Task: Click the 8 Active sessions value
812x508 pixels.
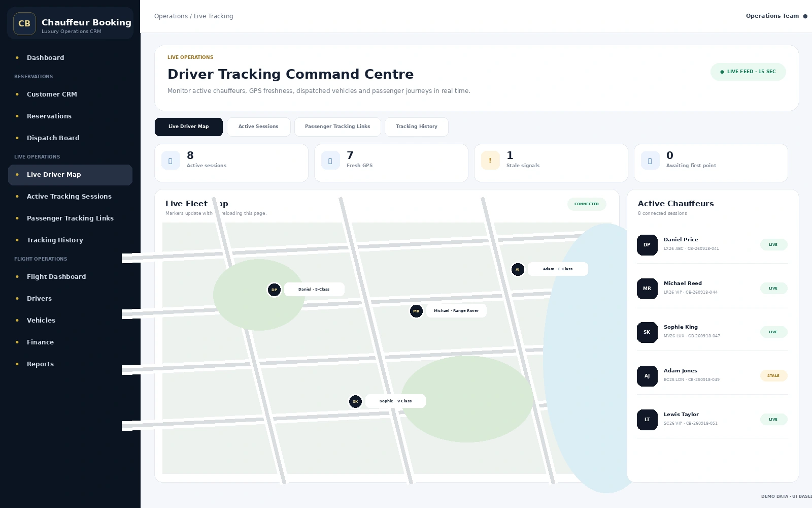Action: click(x=190, y=155)
